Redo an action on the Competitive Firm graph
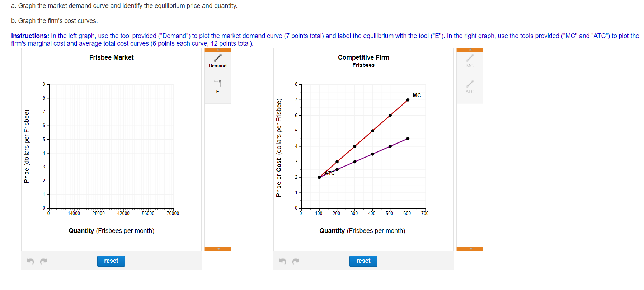 296,261
